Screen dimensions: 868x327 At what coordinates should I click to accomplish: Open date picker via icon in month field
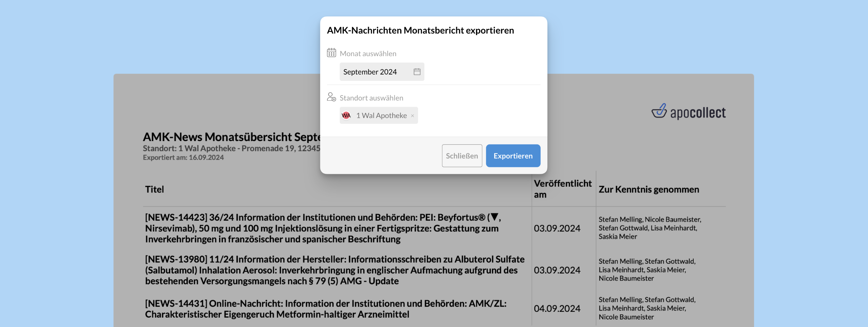click(417, 72)
